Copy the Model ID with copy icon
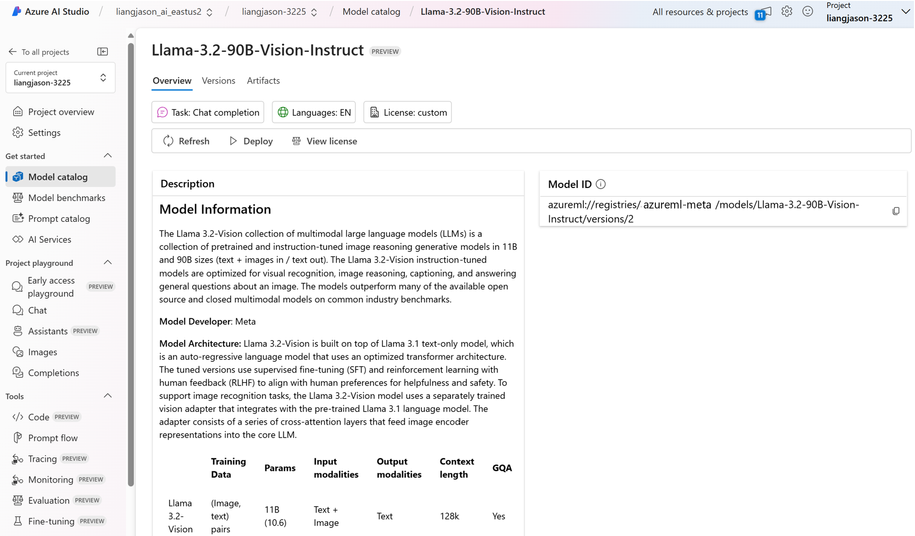This screenshot has width=915, height=536. 896,211
